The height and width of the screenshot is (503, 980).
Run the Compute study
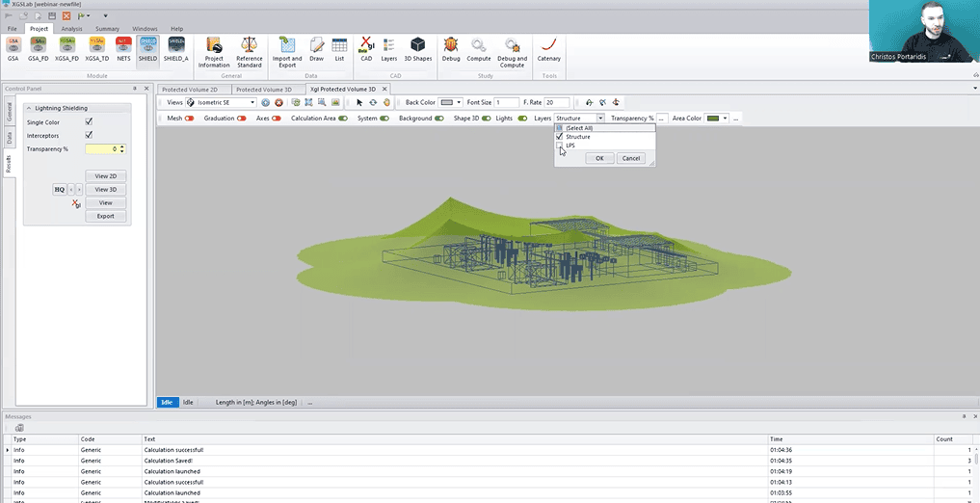tap(479, 49)
